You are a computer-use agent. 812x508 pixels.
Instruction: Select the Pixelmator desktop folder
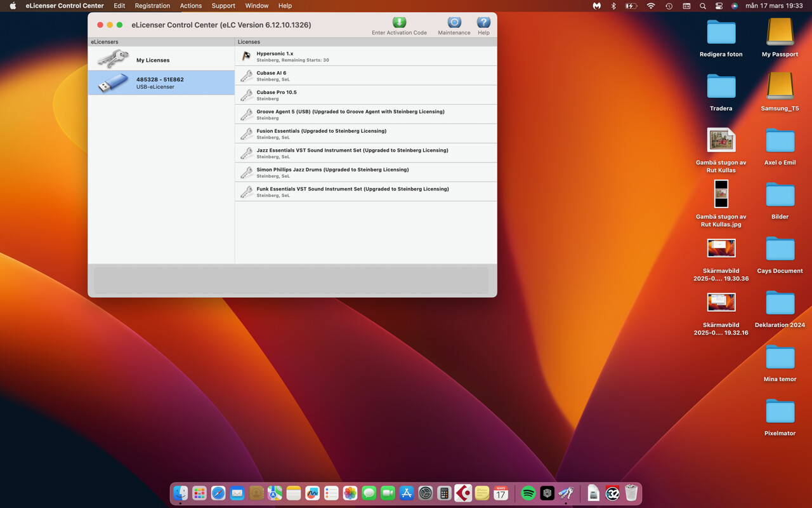click(780, 411)
